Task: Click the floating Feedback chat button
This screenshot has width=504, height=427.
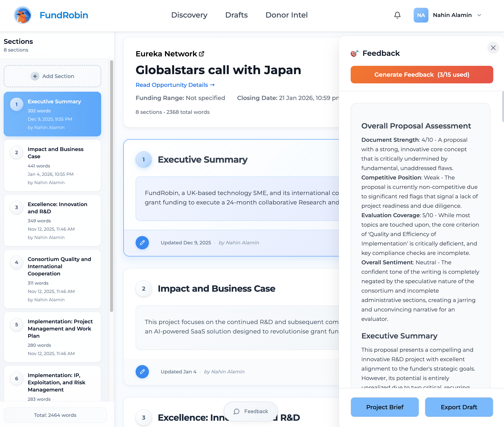Action: (251, 411)
